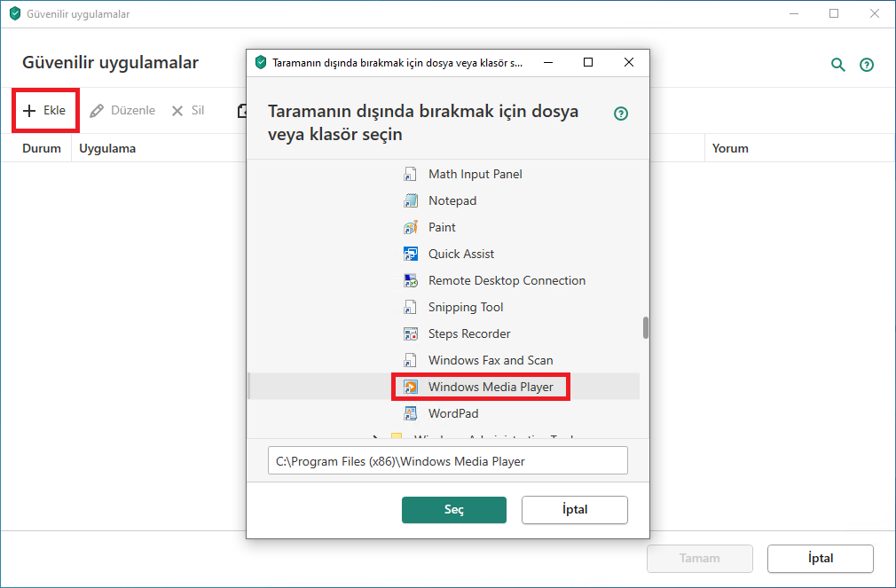Select Snipping Tool entry

coord(466,307)
